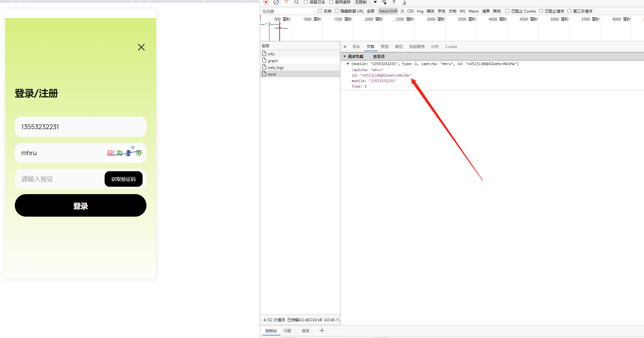Add a new drawer tab with plus
This screenshot has width=644, height=338.
click(322, 331)
